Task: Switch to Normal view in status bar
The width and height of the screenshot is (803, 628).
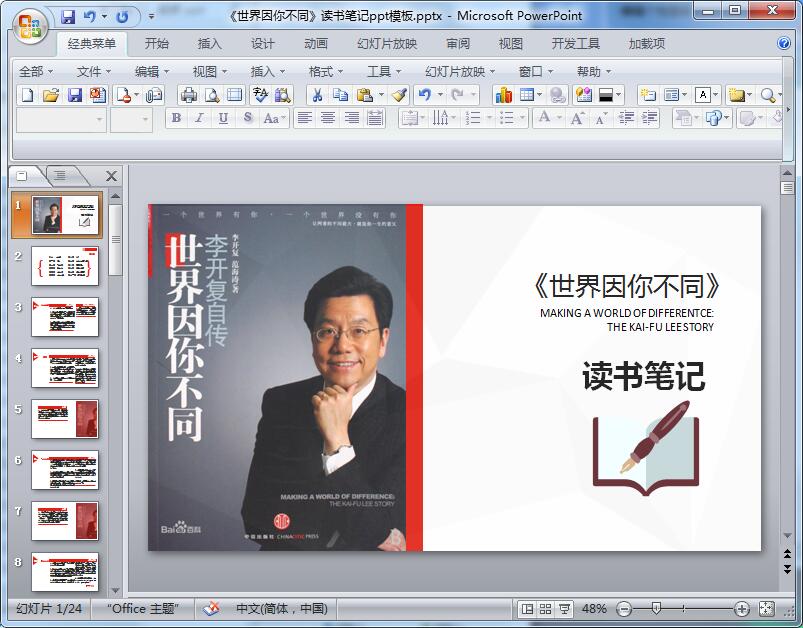Action: click(526, 609)
